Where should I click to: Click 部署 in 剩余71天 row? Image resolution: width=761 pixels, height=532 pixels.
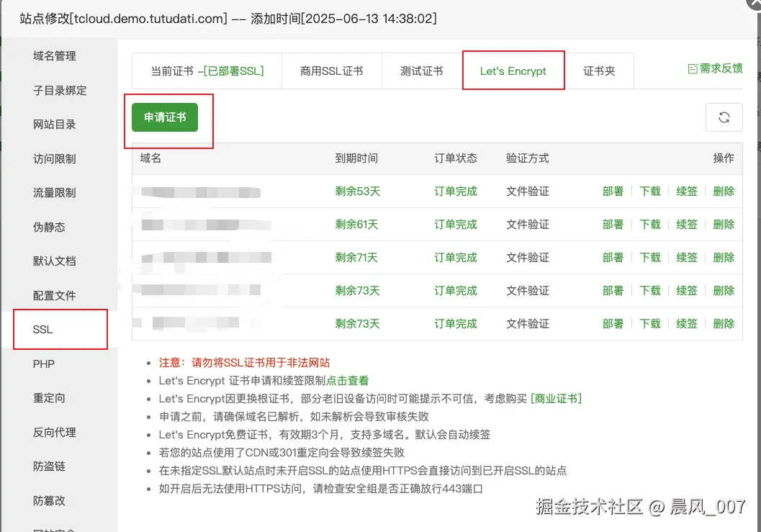tap(613, 257)
